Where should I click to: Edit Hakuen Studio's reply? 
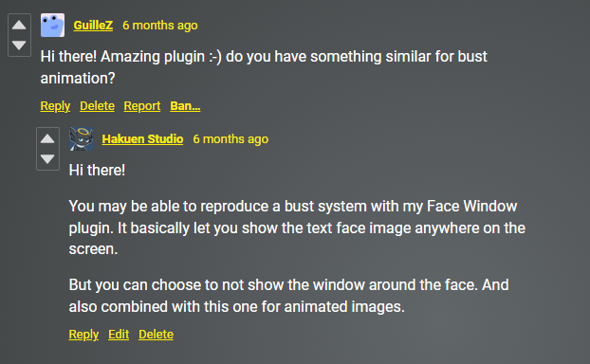click(x=119, y=335)
